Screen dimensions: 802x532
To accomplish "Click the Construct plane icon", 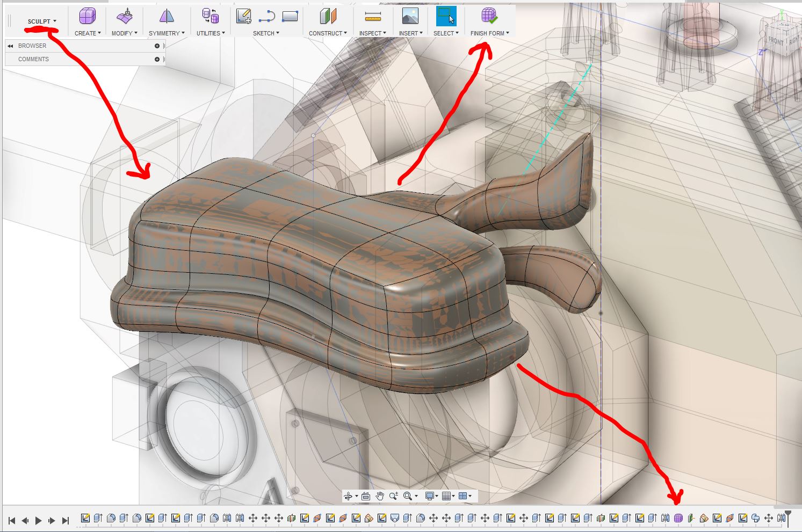I will [328, 17].
